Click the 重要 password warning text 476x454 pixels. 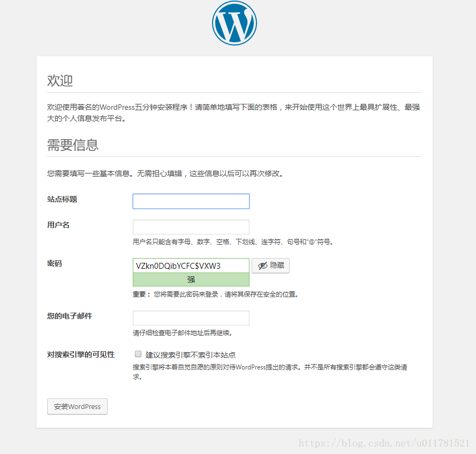pyautogui.click(x=216, y=294)
